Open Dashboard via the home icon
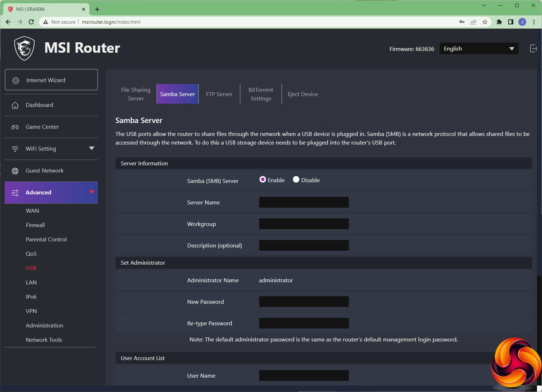This screenshot has height=392, width=542. pyautogui.click(x=15, y=105)
